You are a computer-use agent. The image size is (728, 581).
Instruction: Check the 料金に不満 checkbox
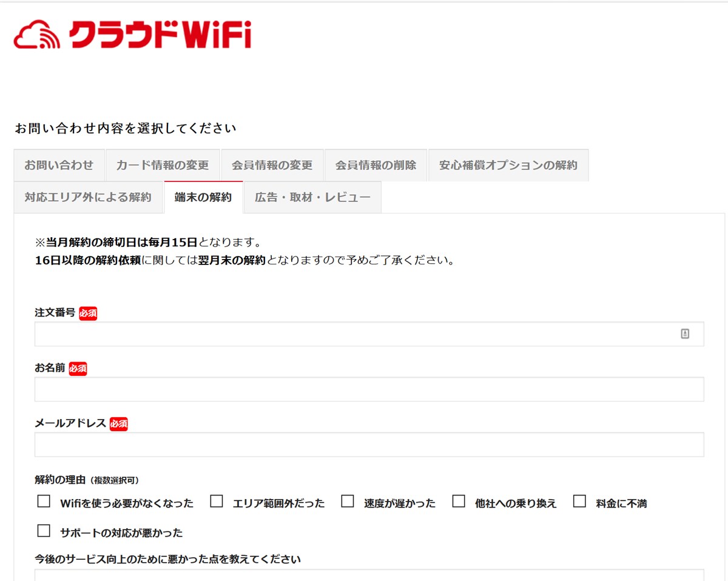pyautogui.click(x=579, y=502)
